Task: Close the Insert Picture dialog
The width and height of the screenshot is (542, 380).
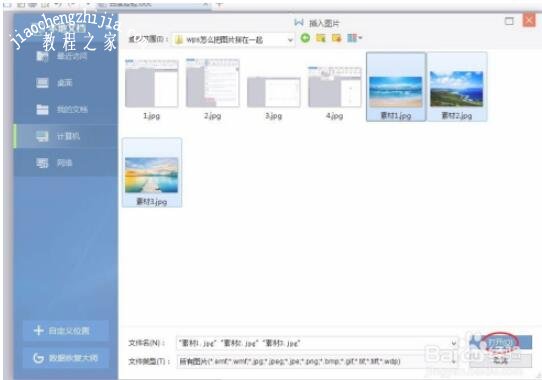Action: [x=529, y=20]
